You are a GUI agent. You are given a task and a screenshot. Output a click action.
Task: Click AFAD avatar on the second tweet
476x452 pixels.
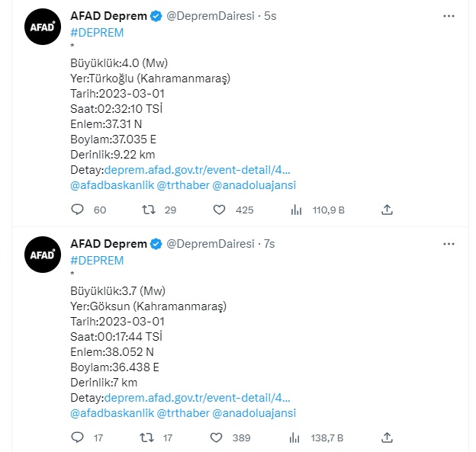pyautogui.click(x=41, y=255)
